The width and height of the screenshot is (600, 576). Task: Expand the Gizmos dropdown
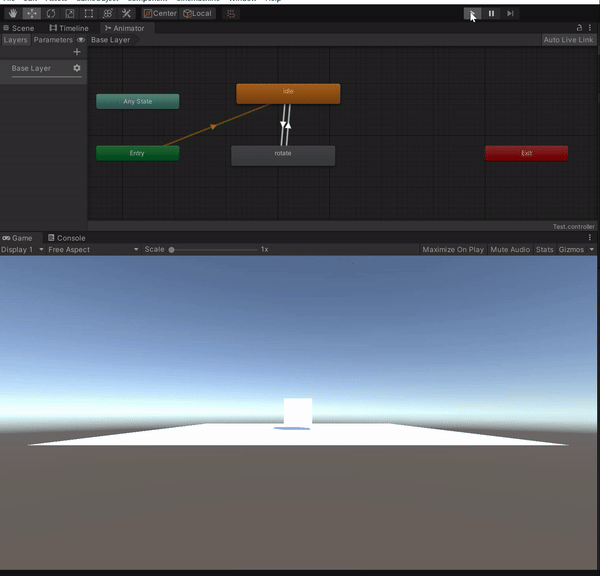[x=575, y=250]
